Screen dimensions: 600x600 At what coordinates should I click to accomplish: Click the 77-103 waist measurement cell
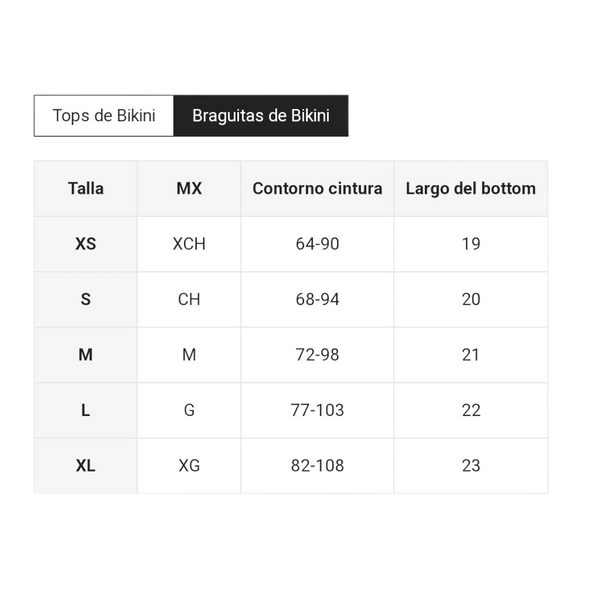pos(317,411)
